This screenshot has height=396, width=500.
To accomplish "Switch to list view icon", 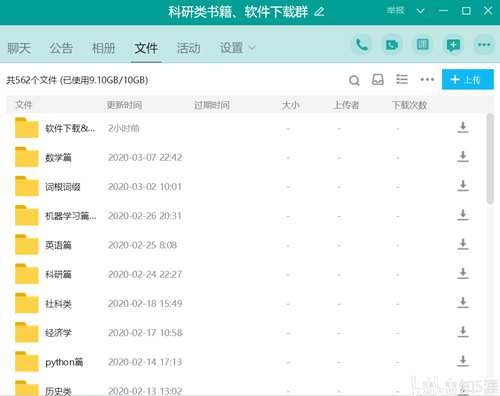I will point(402,79).
